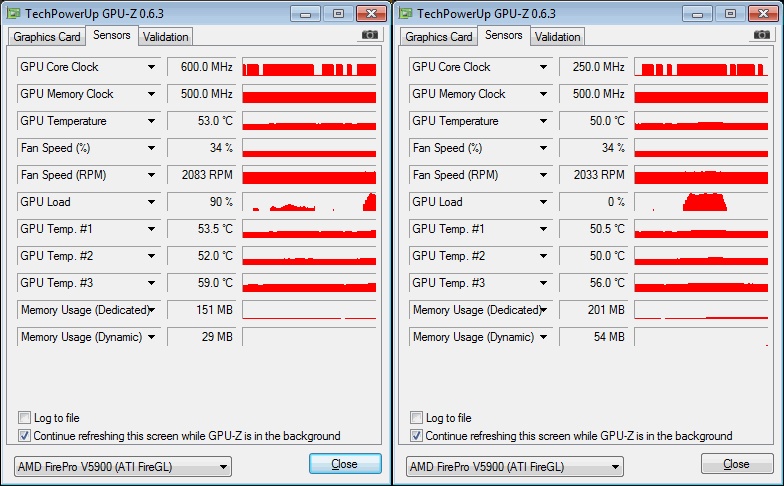Screen dimensions: 784x486
Task: Switch to Graphics Card tab in left window
Action: point(46,37)
